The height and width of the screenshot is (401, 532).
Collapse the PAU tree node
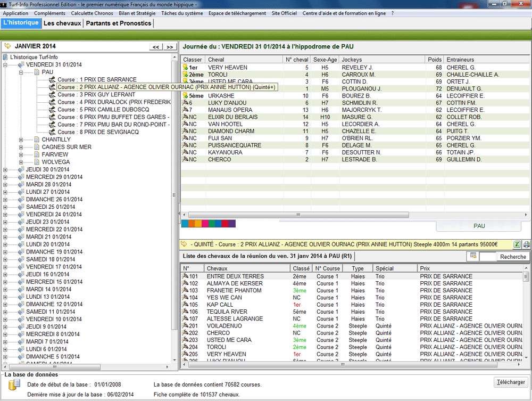pos(21,72)
